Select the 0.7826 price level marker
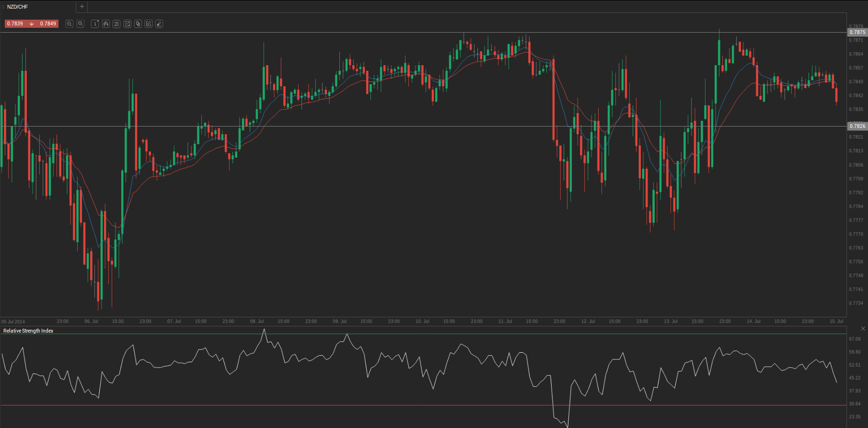The width and height of the screenshot is (868, 428). (x=857, y=127)
